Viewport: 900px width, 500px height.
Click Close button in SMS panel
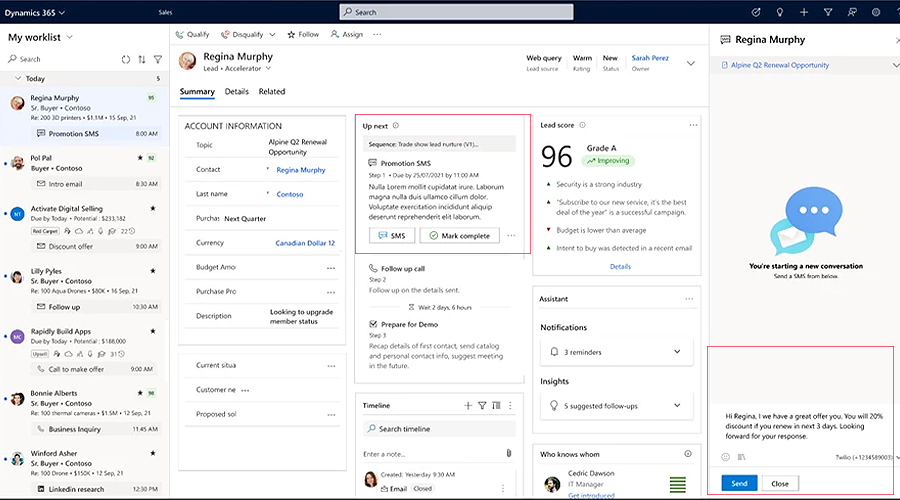click(x=780, y=483)
